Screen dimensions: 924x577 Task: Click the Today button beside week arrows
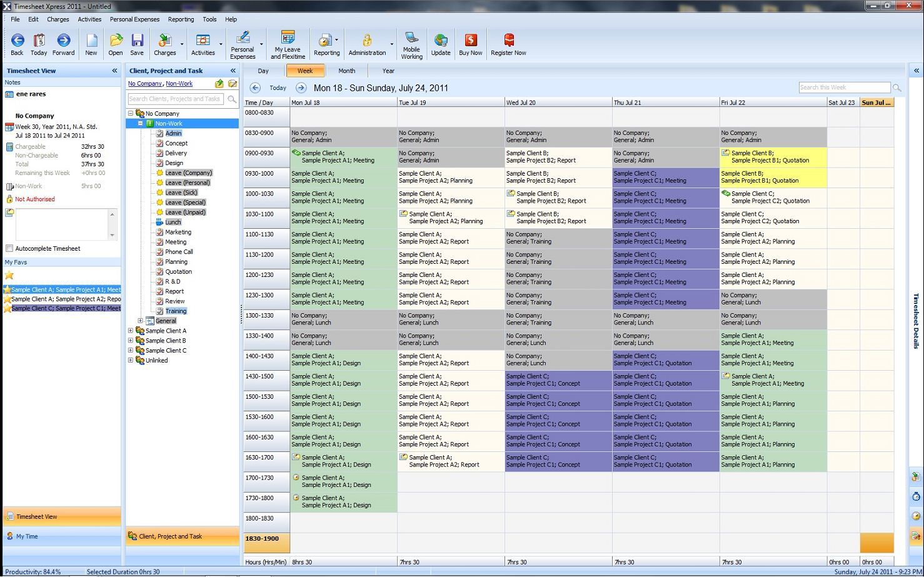[278, 88]
